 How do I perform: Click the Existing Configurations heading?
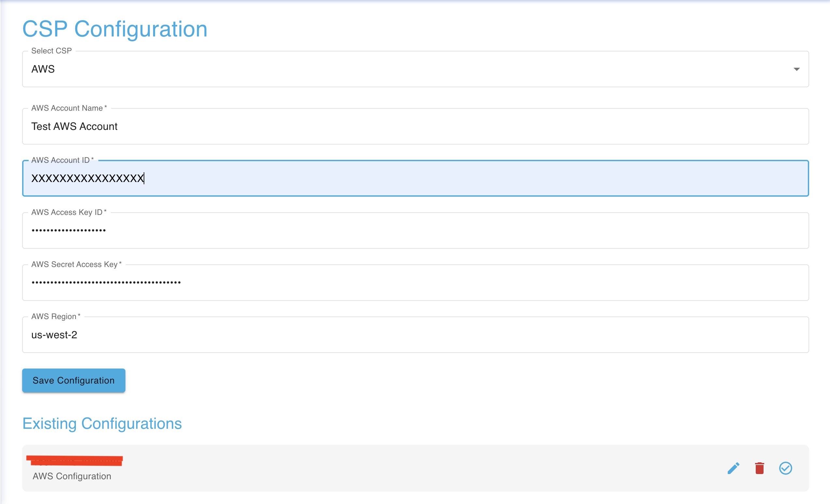(102, 424)
